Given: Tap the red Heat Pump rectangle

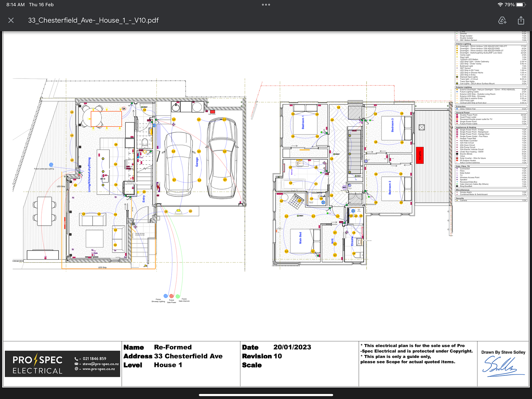Looking at the screenshot, I should [x=420, y=155].
